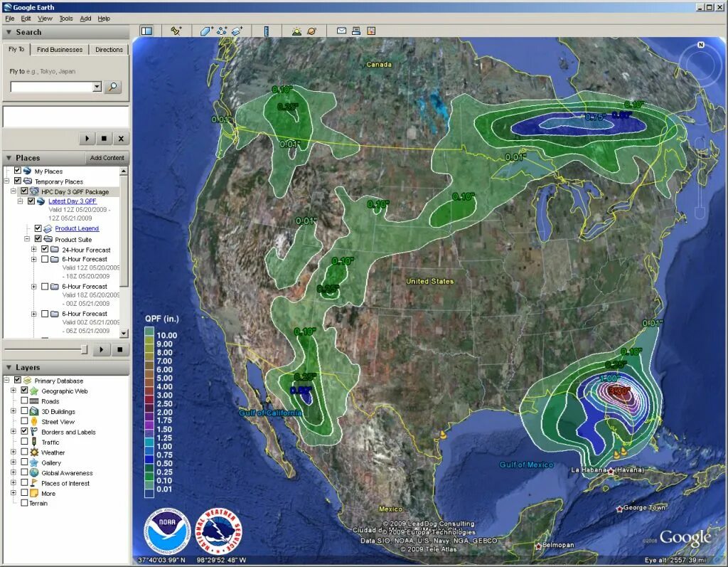Screen dimensions: 728x567
Task: Click the Print toolbar icon
Action: coord(356,31)
